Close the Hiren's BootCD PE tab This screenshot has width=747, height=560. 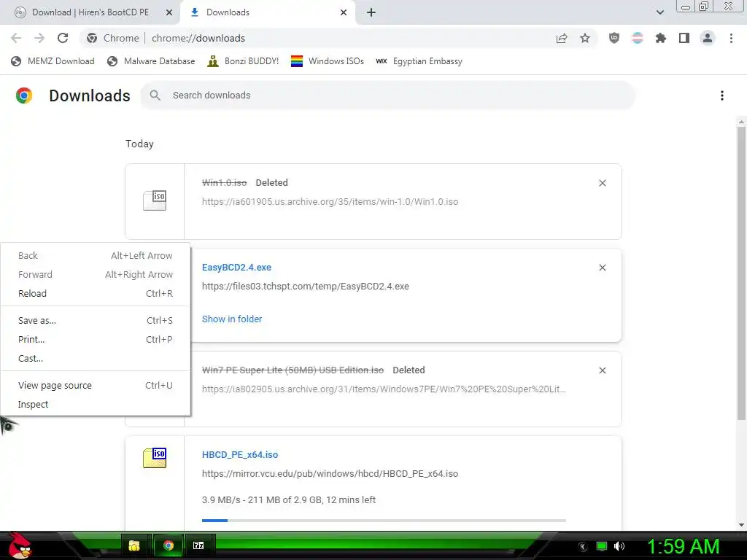pos(169,12)
